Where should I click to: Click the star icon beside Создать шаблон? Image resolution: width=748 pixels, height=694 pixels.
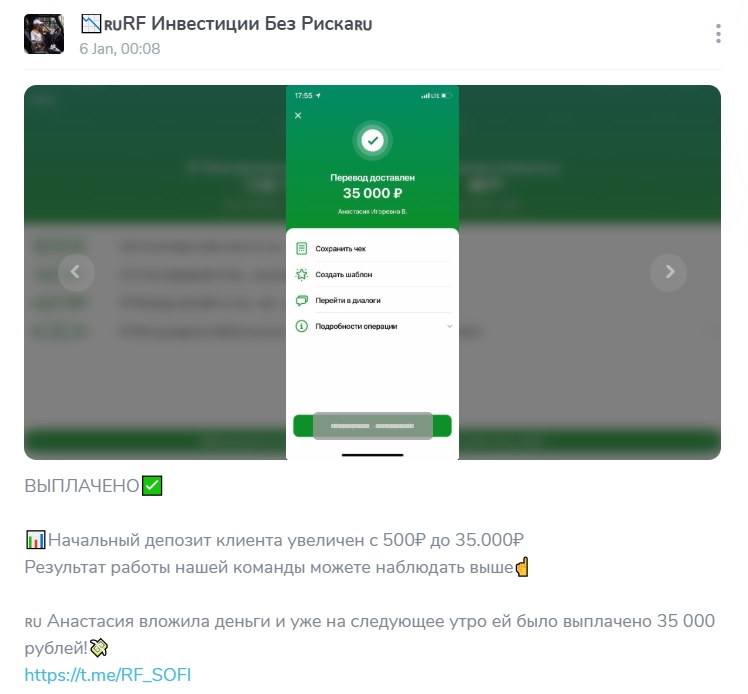coord(301,274)
